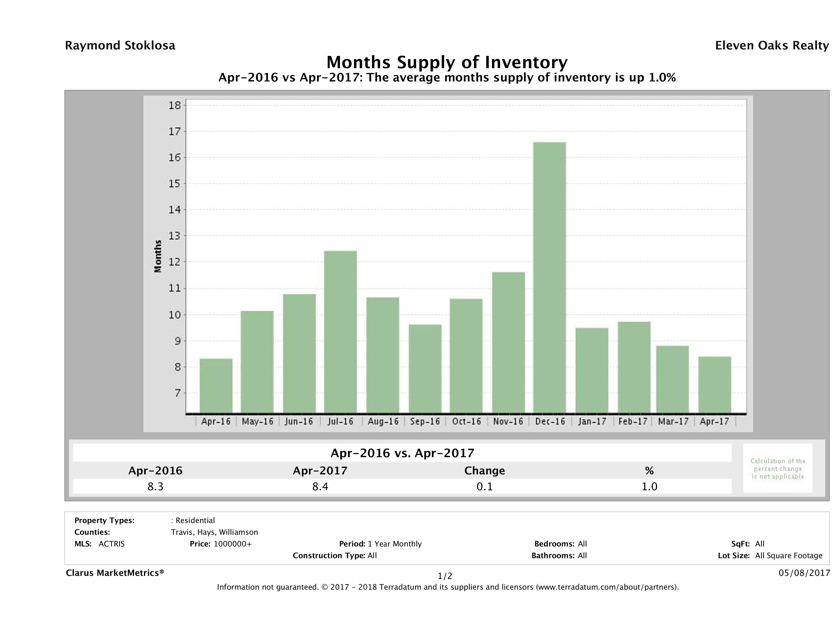Click the Apr-2017 value 8.4
This screenshot has width=840, height=637.
pyautogui.click(x=320, y=486)
